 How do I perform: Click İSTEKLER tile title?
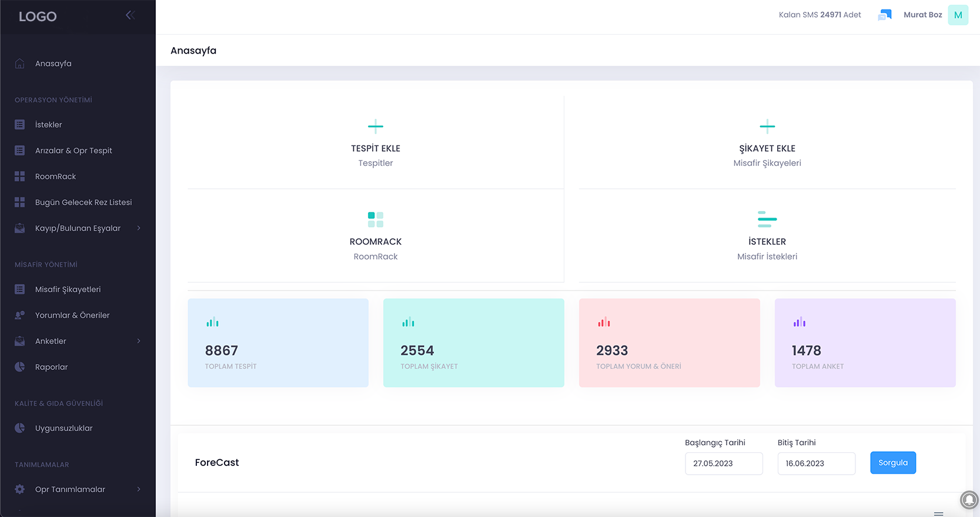tap(767, 242)
